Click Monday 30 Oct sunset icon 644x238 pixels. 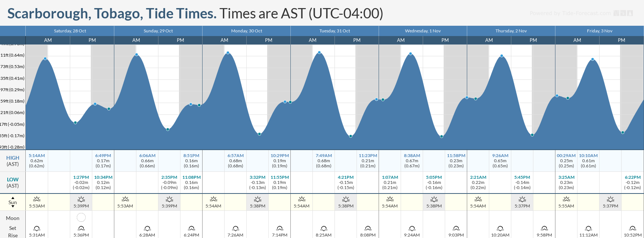tap(258, 199)
